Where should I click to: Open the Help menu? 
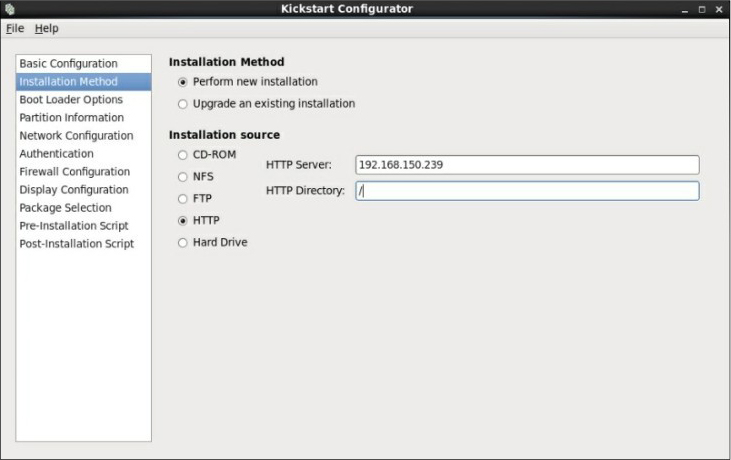click(47, 28)
